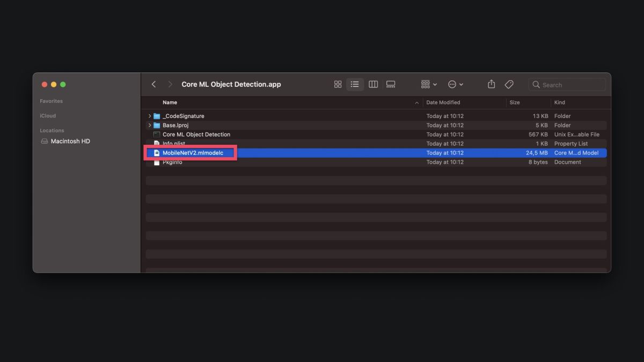Click the 567 KB size value
This screenshot has width=644, height=362.
(x=538, y=134)
